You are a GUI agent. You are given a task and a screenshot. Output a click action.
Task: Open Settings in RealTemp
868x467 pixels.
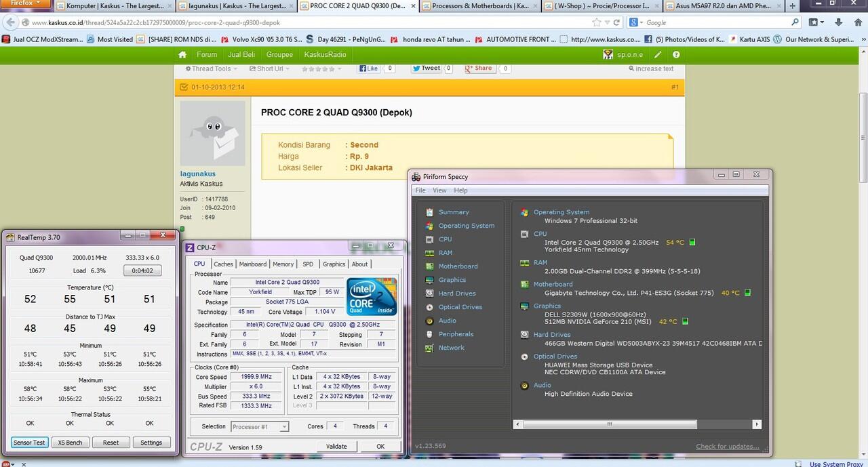tap(151, 443)
